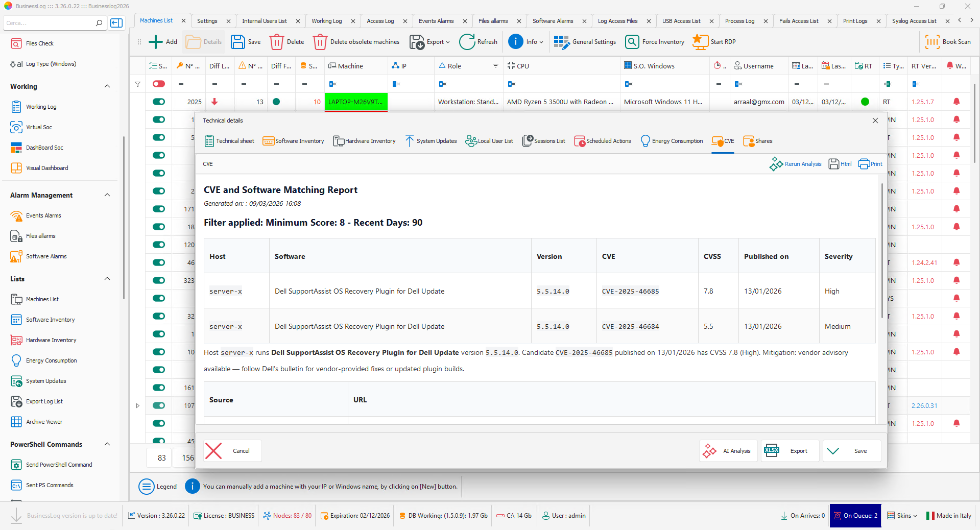Toggle the switch on the LAPTOP-M26V9T row
Image resolution: width=980 pixels, height=530 pixels.
(159, 102)
